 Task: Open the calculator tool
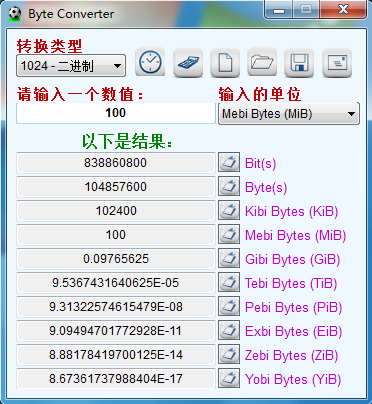click(x=188, y=62)
